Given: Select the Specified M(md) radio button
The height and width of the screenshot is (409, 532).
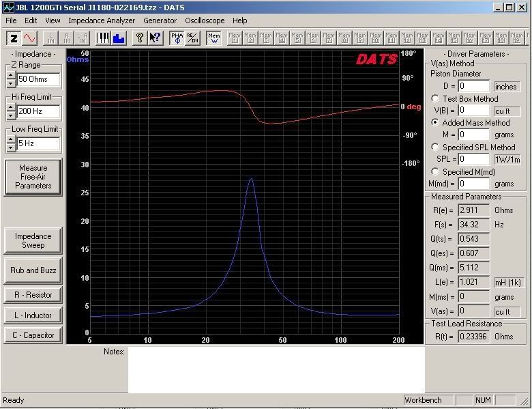Looking at the screenshot, I should [435, 172].
